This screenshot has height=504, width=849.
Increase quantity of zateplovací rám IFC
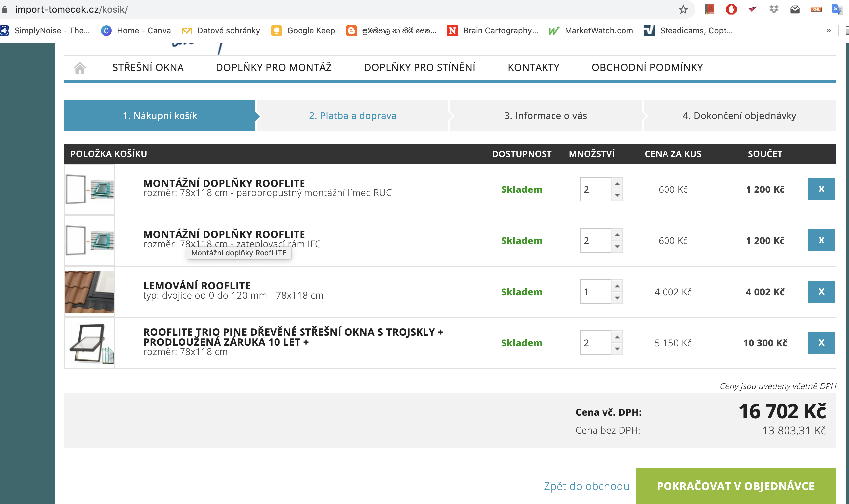tap(617, 235)
